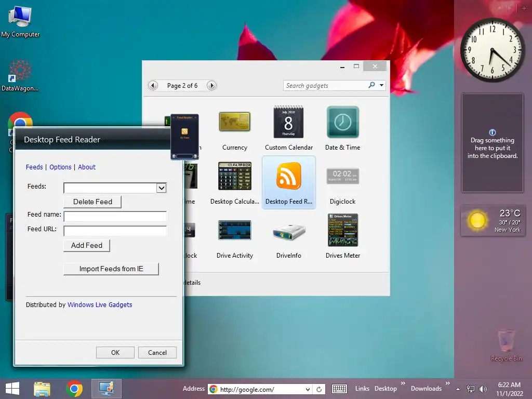Click the Search gadgets field
The width and height of the screenshot is (532, 399).
[x=326, y=86]
